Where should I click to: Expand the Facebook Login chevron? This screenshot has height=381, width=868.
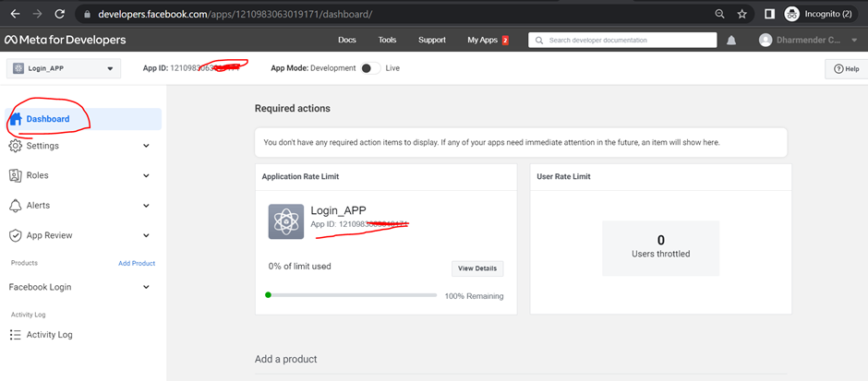pyautogui.click(x=146, y=288)
